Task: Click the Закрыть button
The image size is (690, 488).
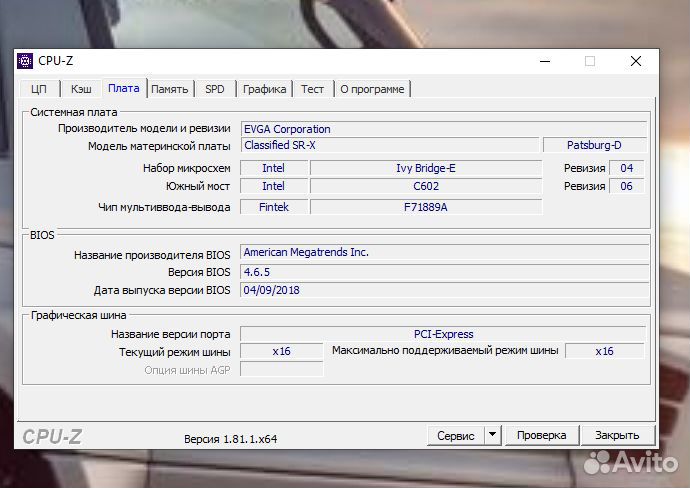Action: click(617, 435)
